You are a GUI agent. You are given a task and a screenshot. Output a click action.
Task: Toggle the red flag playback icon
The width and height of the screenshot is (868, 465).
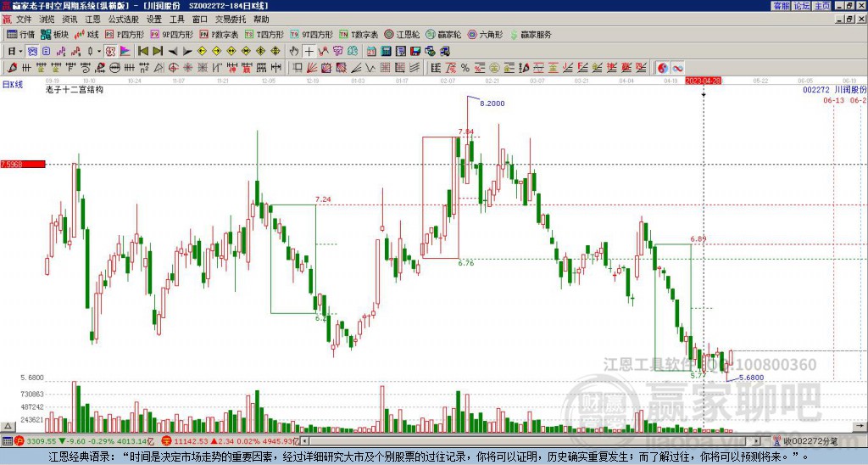click(126, 51)
